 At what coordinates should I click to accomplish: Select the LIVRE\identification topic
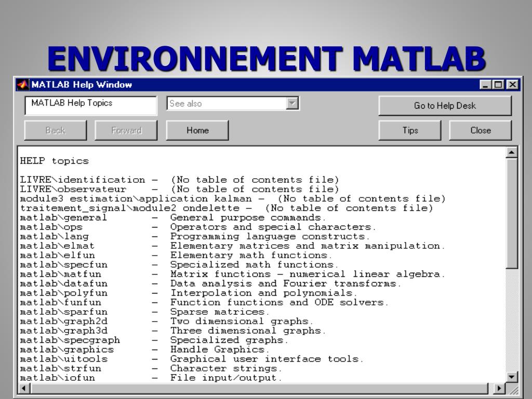83,180
